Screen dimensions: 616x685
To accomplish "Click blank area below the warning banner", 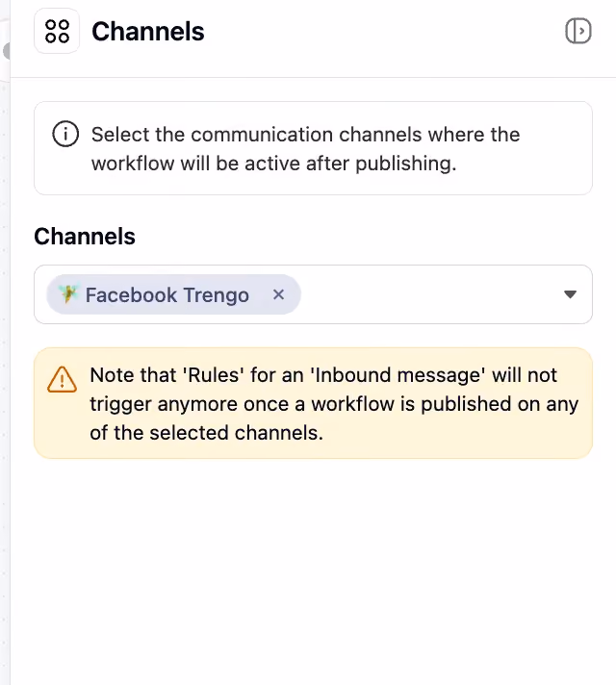I will click(313, 568).
